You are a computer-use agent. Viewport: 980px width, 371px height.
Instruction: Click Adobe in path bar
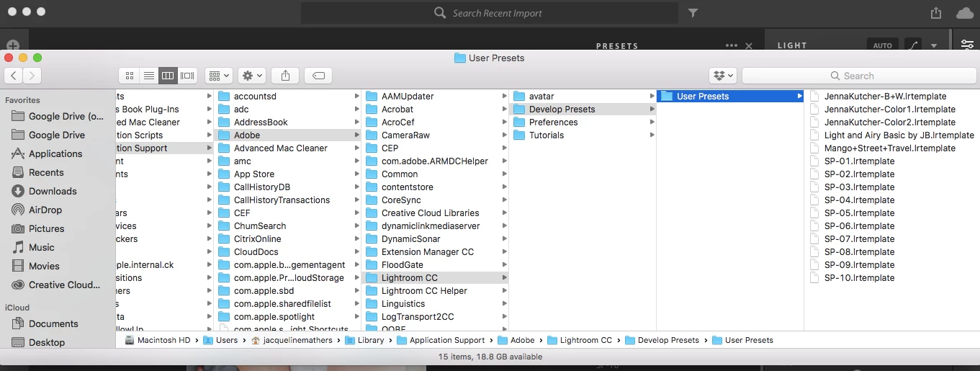pos(516,340)
